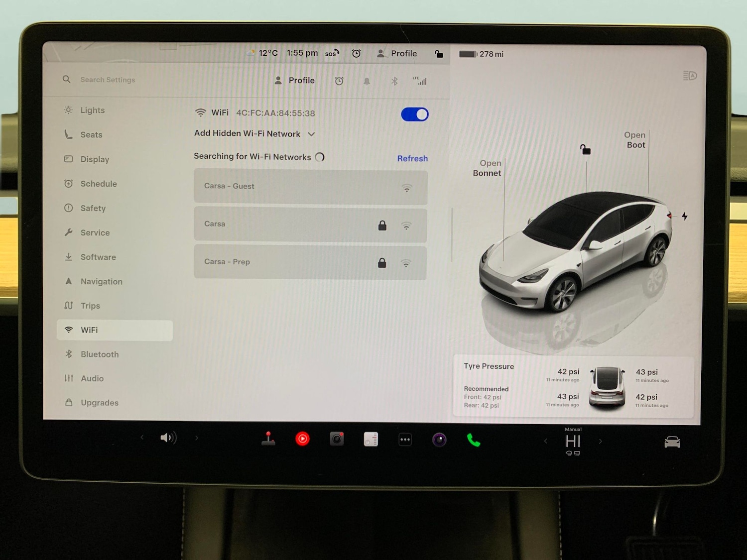Connect to the Carsa - Guest network

(x=310, y=186)
